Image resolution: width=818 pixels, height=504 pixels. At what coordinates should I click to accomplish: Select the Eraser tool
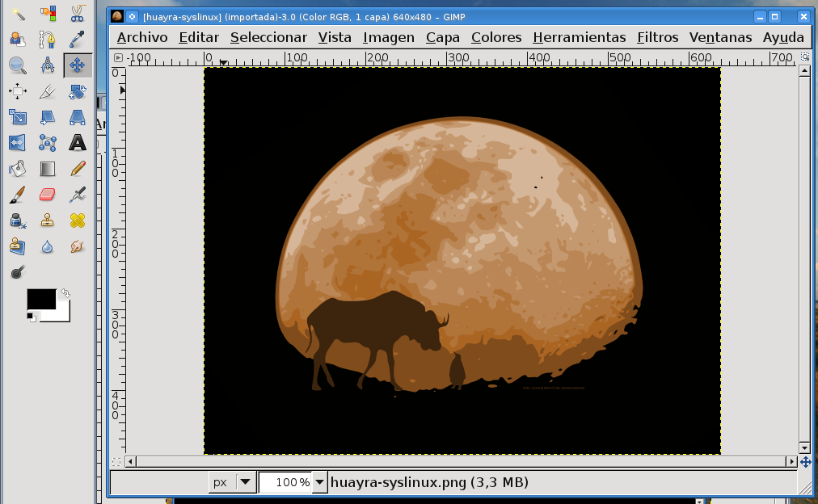coord(47,195)
